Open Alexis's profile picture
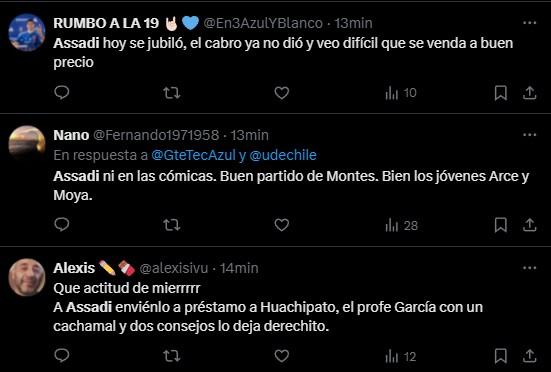This screenshot has width=551, height=372. tap(27, 277)
